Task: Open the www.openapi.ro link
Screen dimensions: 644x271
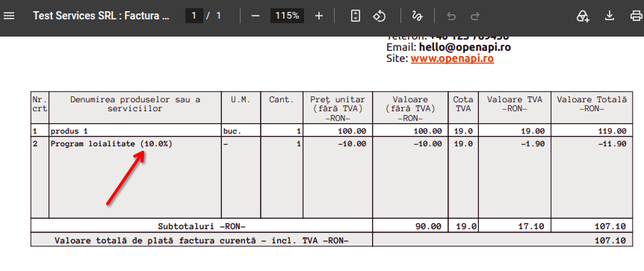Action: coord(452,59)
